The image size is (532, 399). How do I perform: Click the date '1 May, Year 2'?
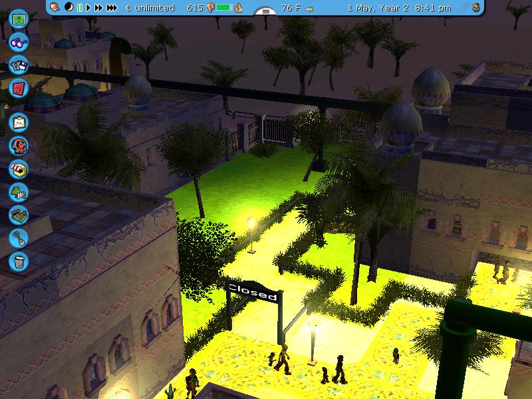(378, 8)
